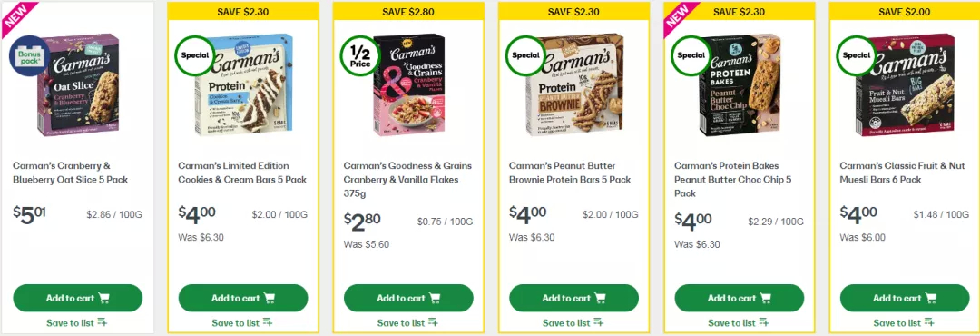This screenshot has height=336, width=980.
Task: Click the Special badge on Cookies & Cream Bars
Action: [x=194, y=55]
